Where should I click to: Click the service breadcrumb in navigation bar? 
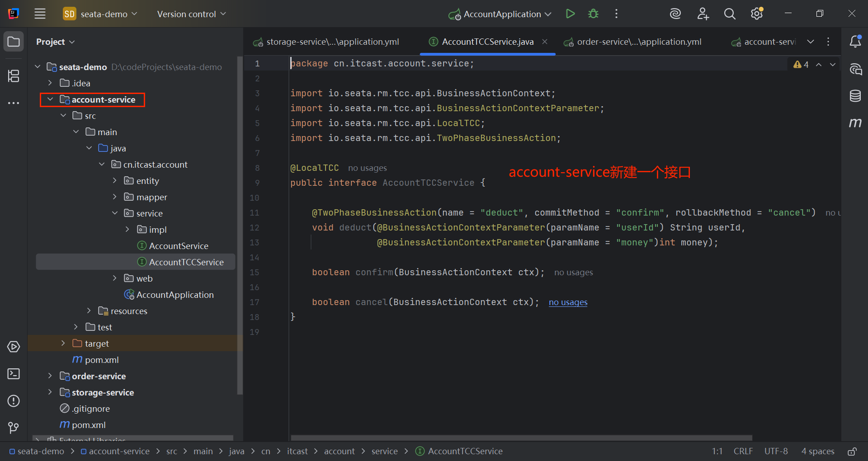[384, 452]
